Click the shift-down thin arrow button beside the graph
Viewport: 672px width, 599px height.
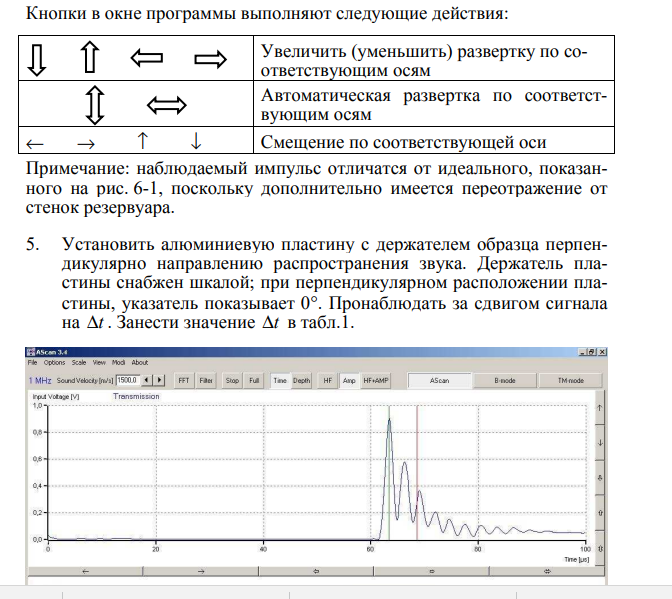[600, 443]
